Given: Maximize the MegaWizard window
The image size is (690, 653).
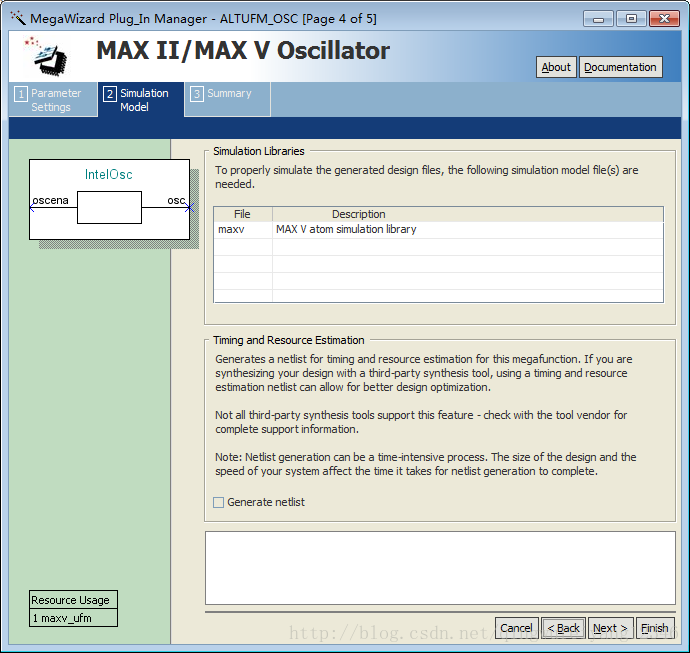Looking at the screenshot, I should pyautogui.click(x=631, y=18).
